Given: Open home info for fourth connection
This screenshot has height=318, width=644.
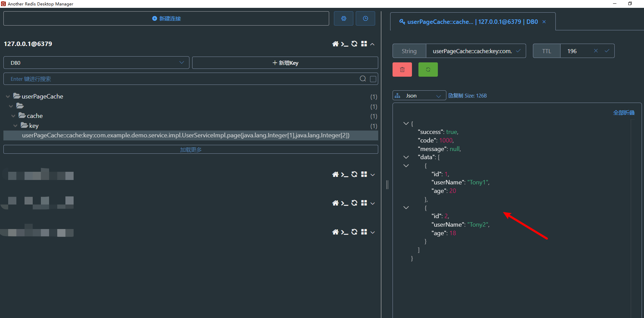Looking at the screenshot, I should click(335, 232).
